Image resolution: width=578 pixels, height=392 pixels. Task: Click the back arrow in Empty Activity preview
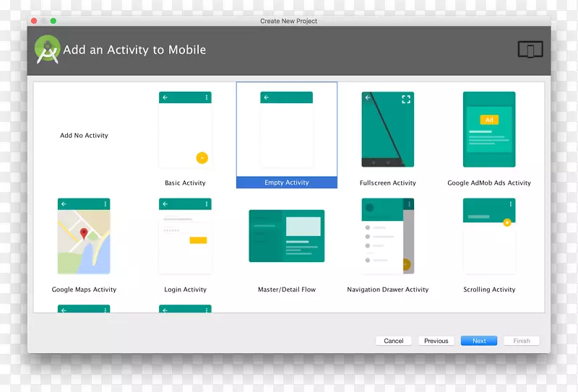tap(267, 97)
